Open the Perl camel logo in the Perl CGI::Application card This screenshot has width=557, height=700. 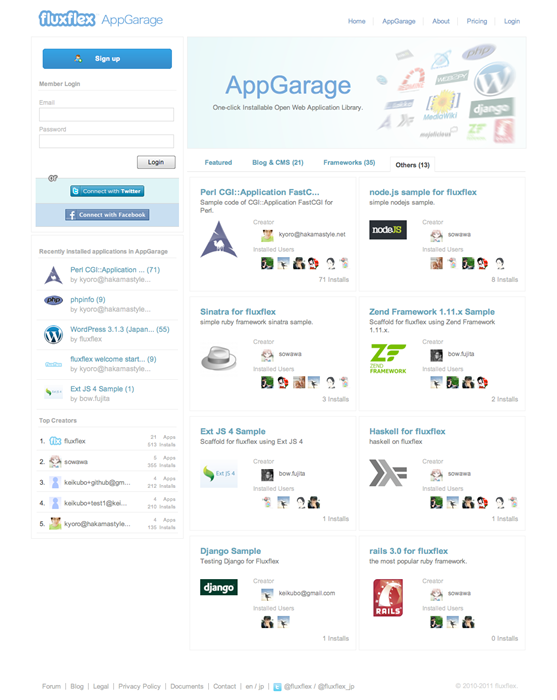(219, 240)
